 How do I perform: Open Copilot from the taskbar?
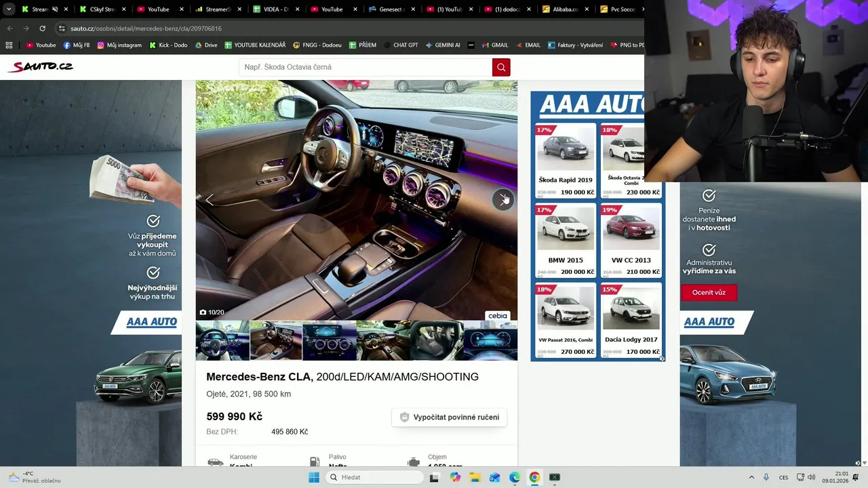[x=454, y=477]
